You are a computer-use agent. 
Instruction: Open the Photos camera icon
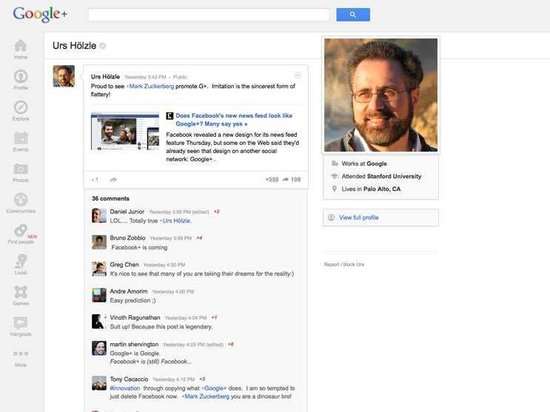tap(21, 169)
